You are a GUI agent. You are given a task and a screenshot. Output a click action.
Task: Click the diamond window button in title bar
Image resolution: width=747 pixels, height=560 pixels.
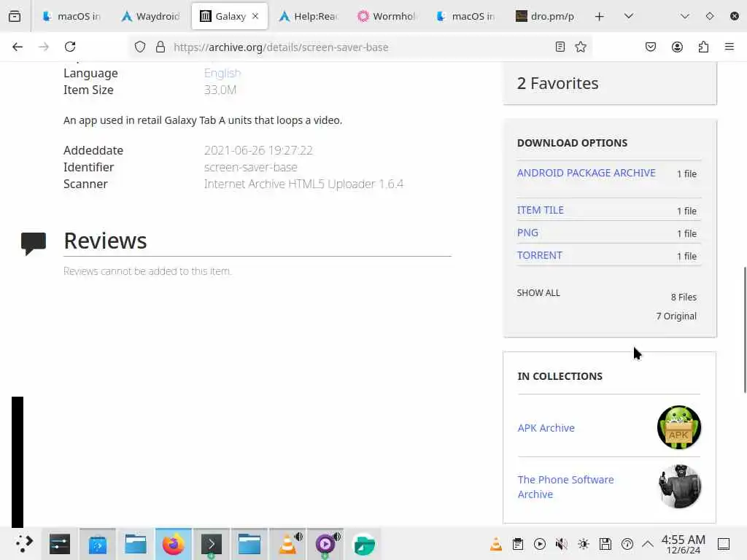coord(709,16)
